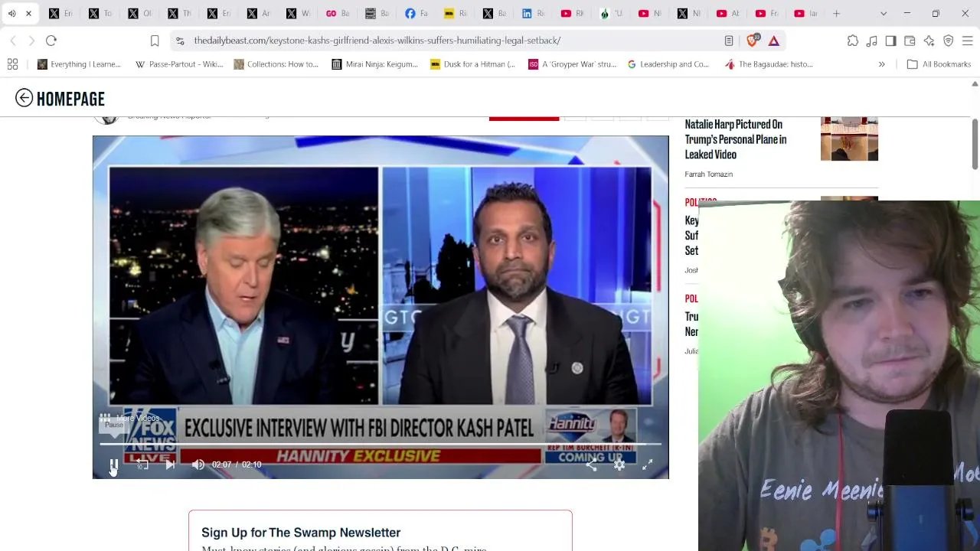980x551 pixels.
Task: Open video player settings gear
Action: tap(619, 465)
